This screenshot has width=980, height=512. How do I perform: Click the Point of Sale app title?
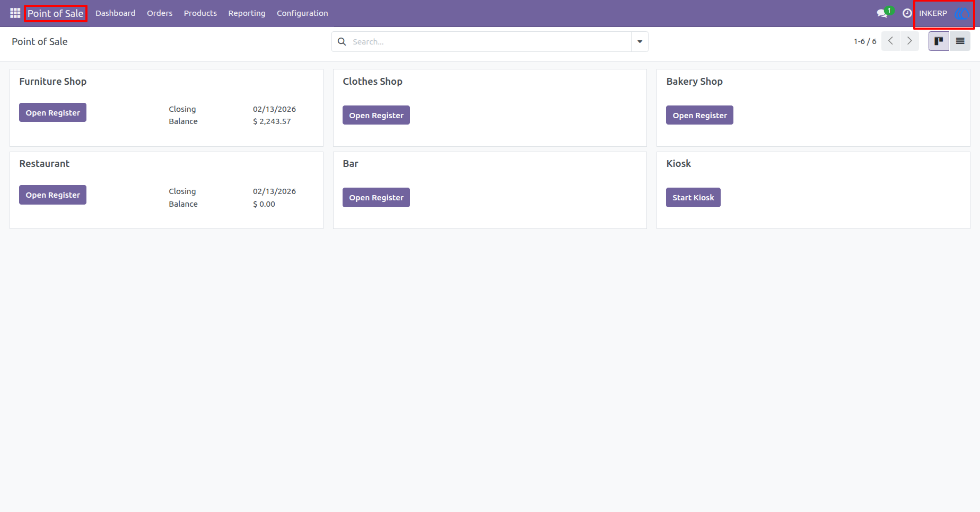56,13
